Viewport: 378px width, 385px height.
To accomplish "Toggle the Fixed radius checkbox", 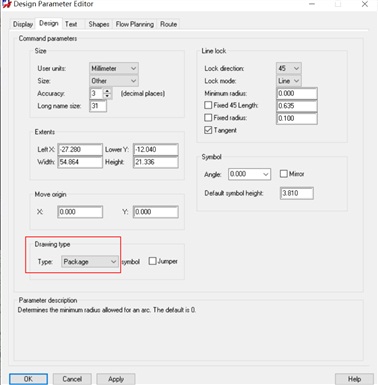I will pyautogui.click(x=208, y=118).
